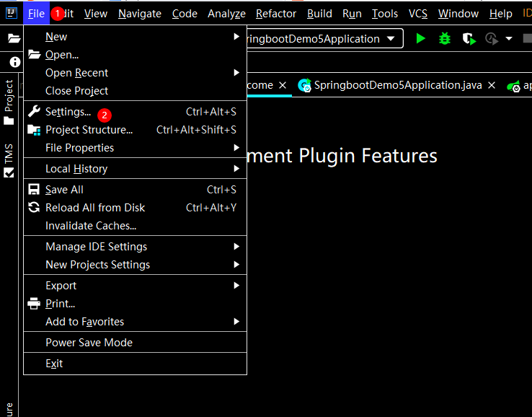The height and width of the screenshot is (417, 532).
Task: Click the info circle icon in left sidebar
Action: click(x=15, y=62)
